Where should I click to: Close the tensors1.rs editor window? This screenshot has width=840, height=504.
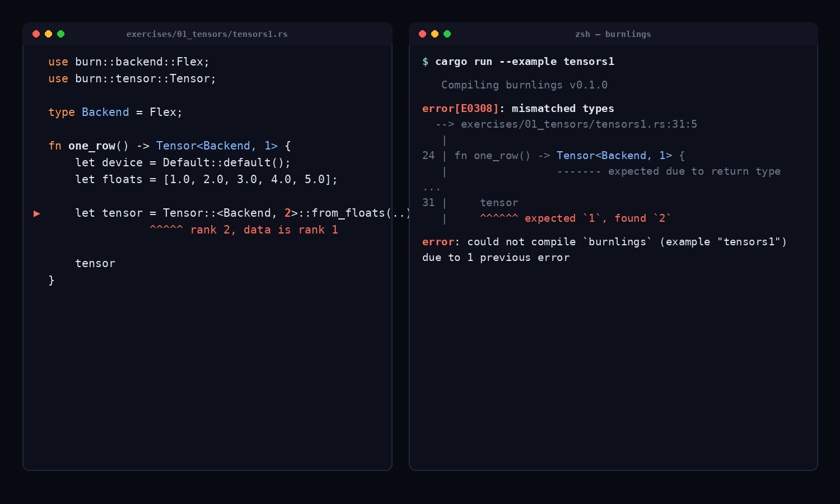tap(36, 34)
